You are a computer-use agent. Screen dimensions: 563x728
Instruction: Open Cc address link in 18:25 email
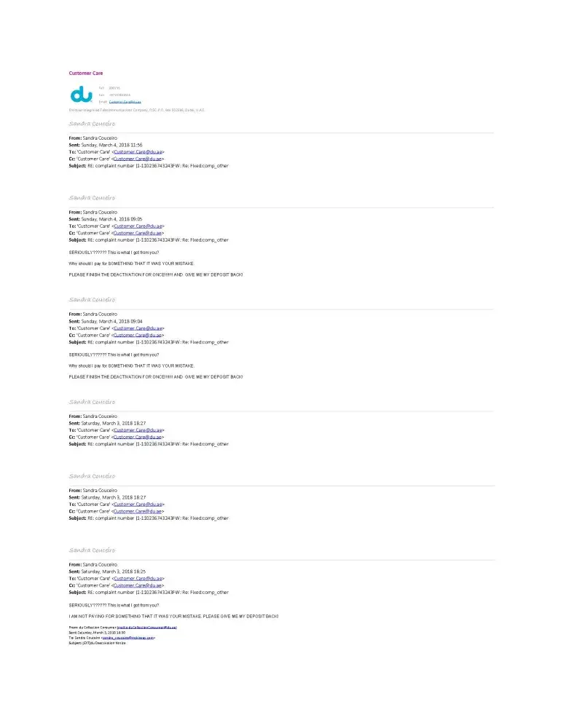click(138, 585)
